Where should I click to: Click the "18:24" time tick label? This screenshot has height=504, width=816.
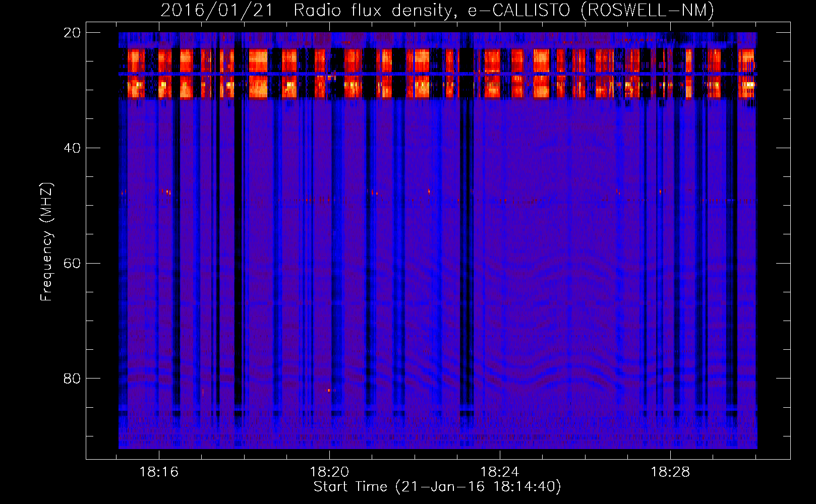pos(500,472)
